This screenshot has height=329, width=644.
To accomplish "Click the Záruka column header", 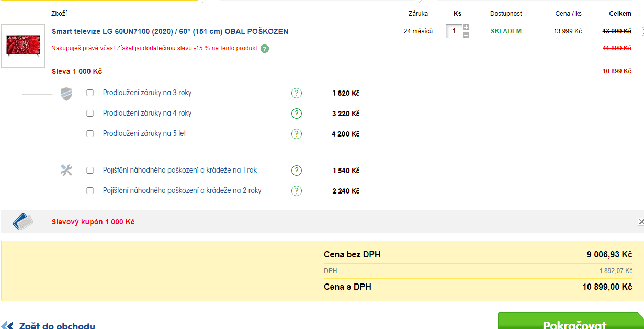I will tap(419, 14).
